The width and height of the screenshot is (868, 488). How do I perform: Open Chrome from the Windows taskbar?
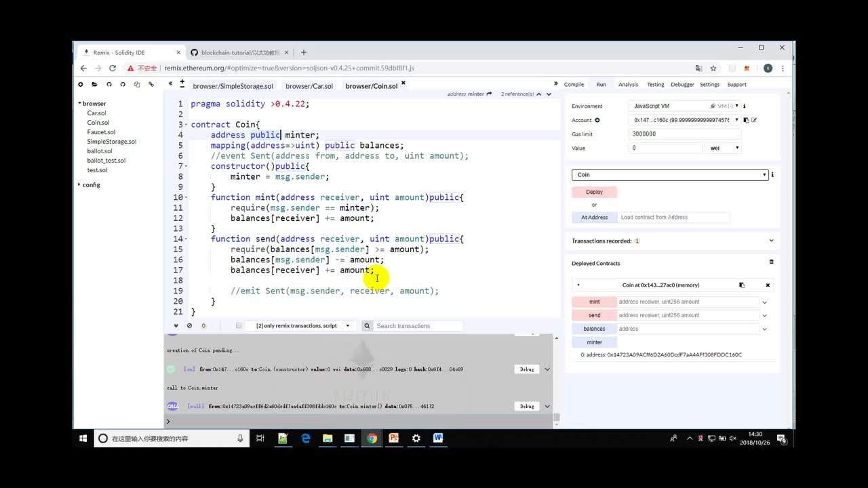point(372,439)
